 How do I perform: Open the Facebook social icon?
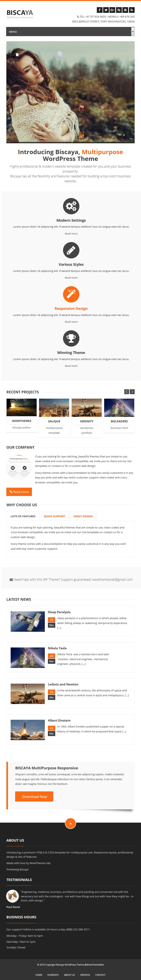[99, 10]
